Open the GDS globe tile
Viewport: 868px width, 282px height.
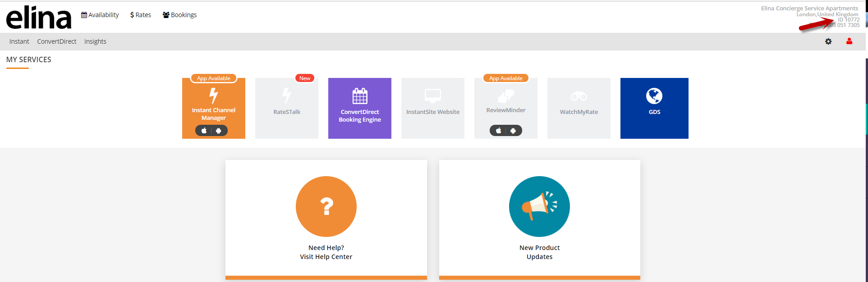[654, 108]
